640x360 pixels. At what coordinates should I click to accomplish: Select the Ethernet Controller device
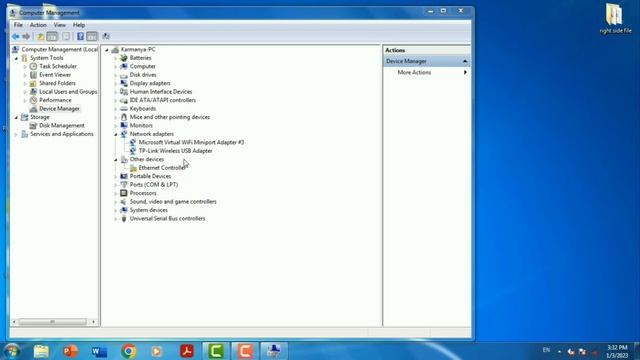162,168
